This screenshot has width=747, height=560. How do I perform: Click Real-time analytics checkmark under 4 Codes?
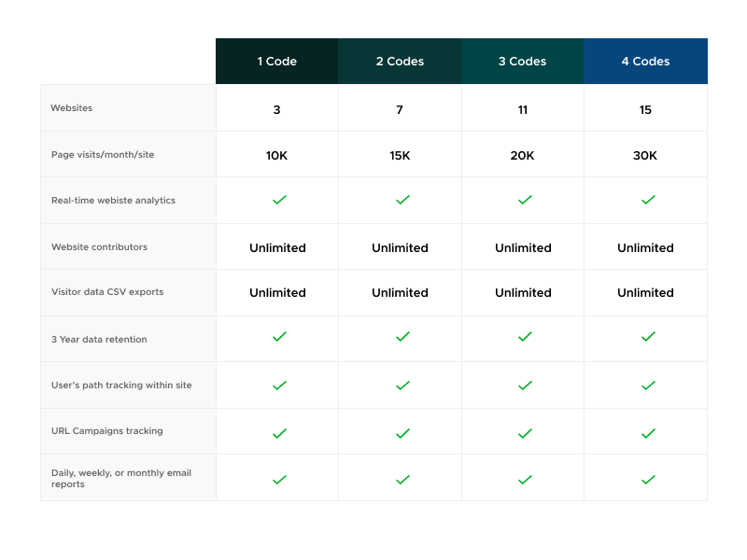[x=648, y=200]
